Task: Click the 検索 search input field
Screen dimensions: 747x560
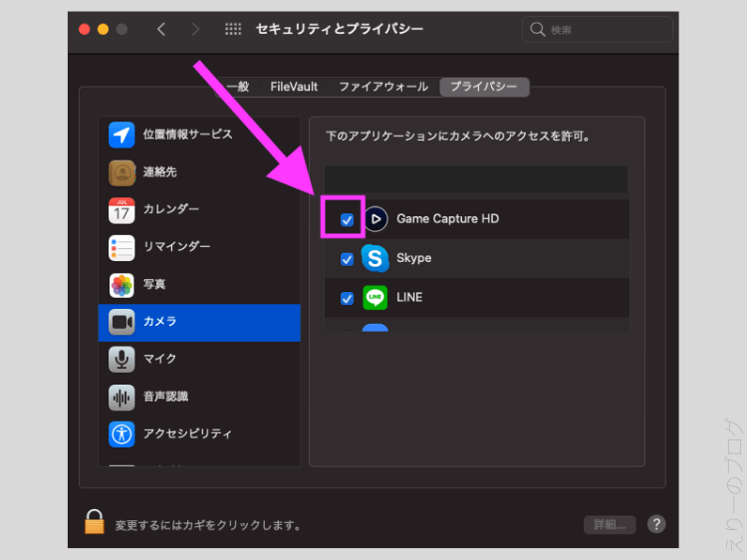Action: point(598,30)
